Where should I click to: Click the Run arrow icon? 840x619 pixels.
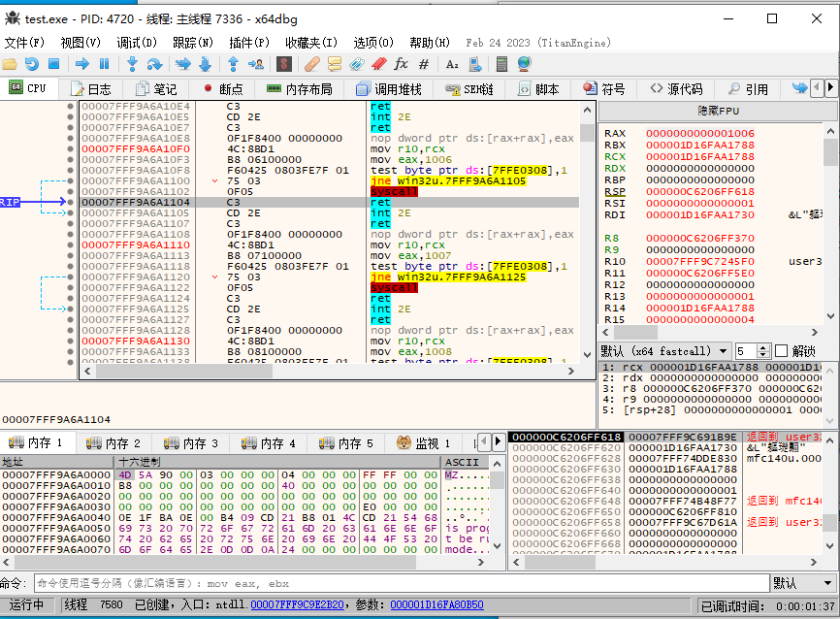click(x=82, y=64)
